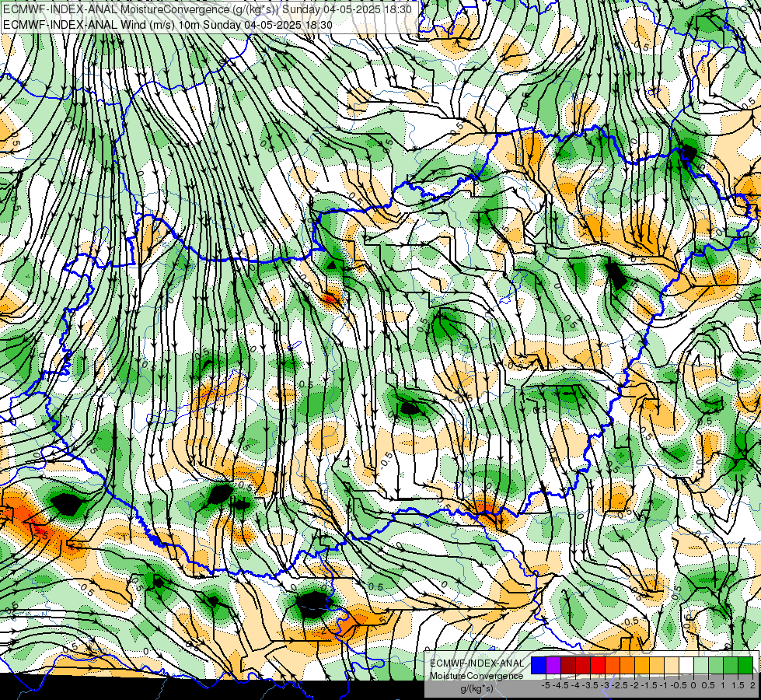Viewport: 761px width, 700px height.
Task: Click the legend scale value 2
Action: coord(752,685)
